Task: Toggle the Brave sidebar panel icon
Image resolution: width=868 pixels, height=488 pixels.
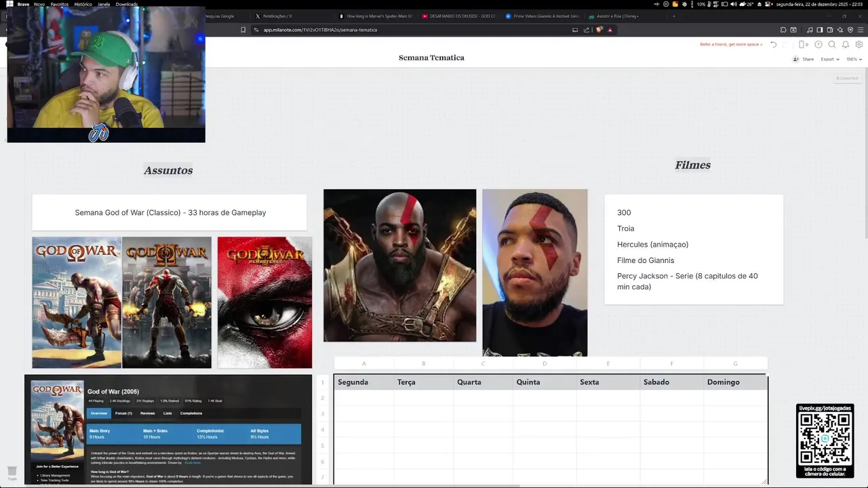Action: click(820, 30)
